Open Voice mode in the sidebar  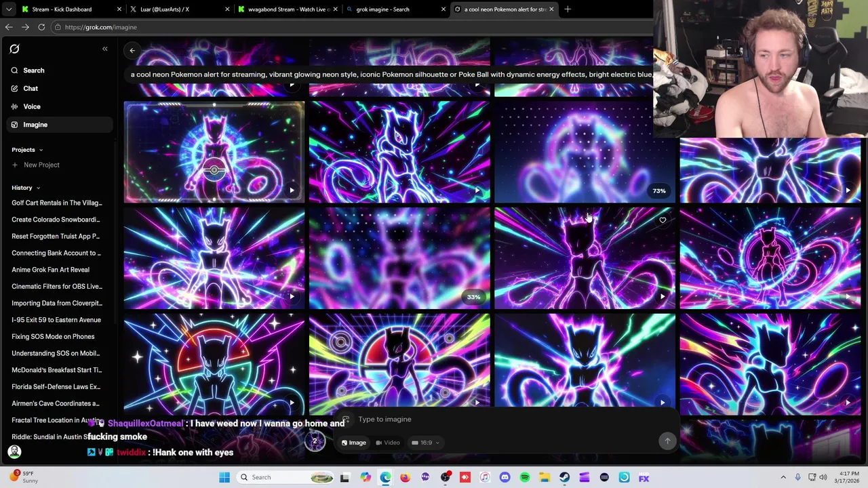(x=59, y=106)
